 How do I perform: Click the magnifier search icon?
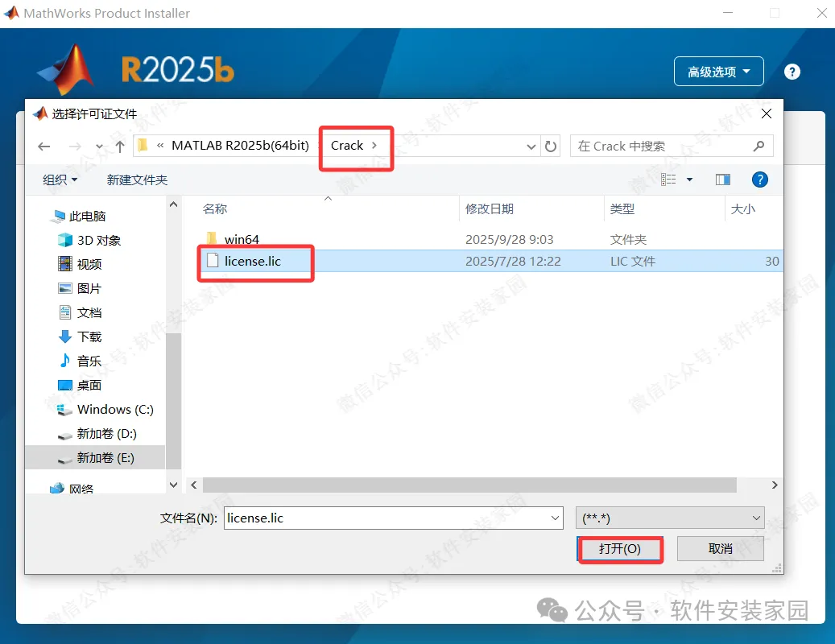click(759, 146)
